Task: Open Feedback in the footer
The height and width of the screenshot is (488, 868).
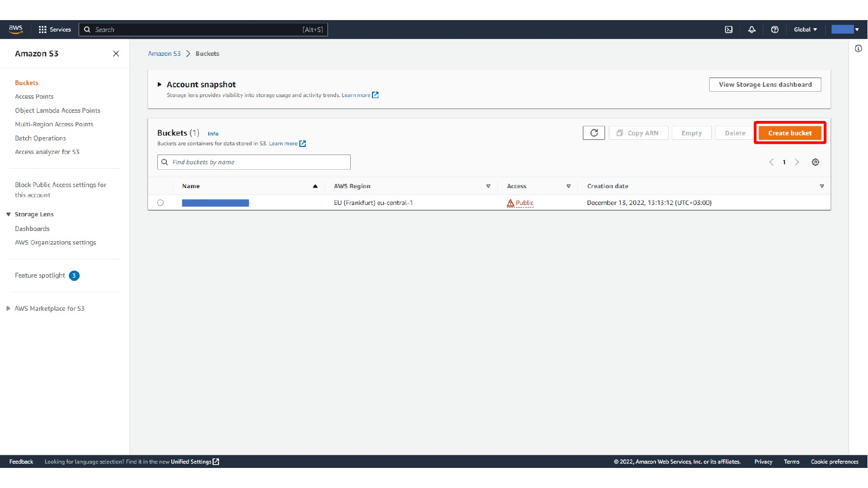Action: pyautogui.click(x=21, y=462)
